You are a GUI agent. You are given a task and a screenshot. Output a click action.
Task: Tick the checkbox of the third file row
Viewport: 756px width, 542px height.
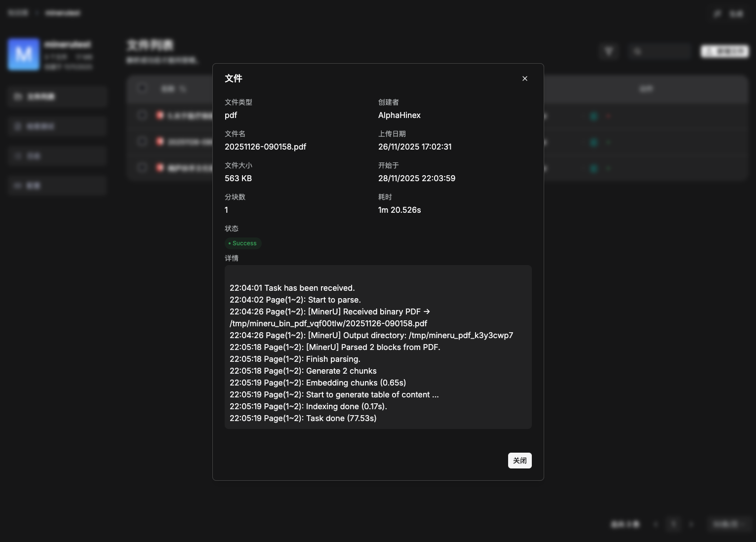(142, 168)
